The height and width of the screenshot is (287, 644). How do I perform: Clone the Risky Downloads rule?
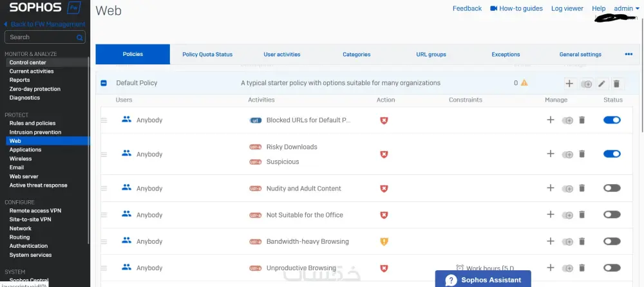[x=567, y=154]
